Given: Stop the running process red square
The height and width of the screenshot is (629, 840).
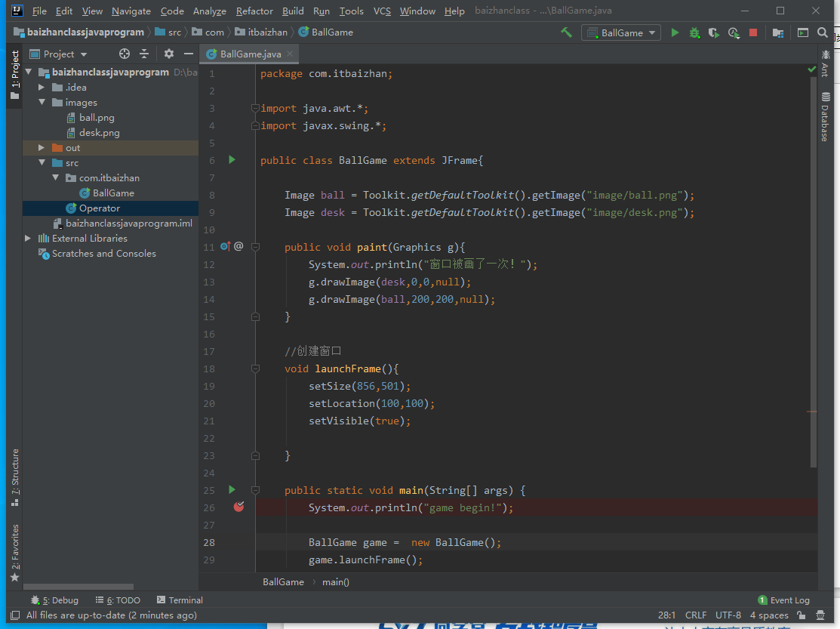Looking at the screenshot, I should click(x=753, y=32).
